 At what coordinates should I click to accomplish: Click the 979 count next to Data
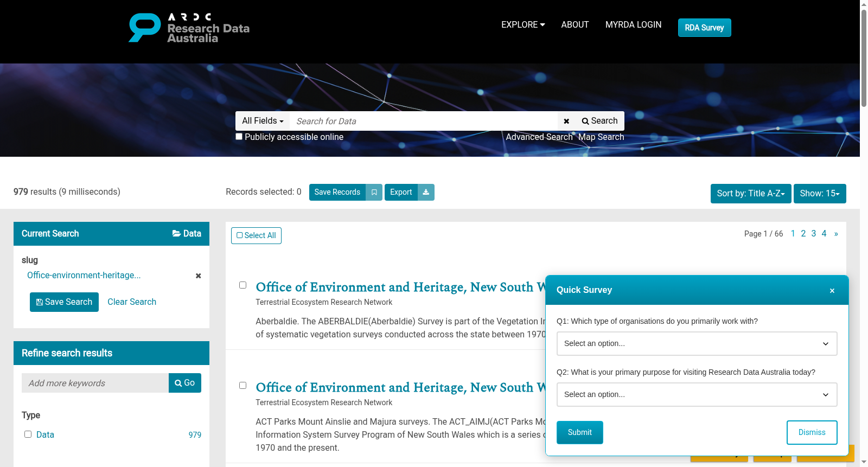click(195, 435)
